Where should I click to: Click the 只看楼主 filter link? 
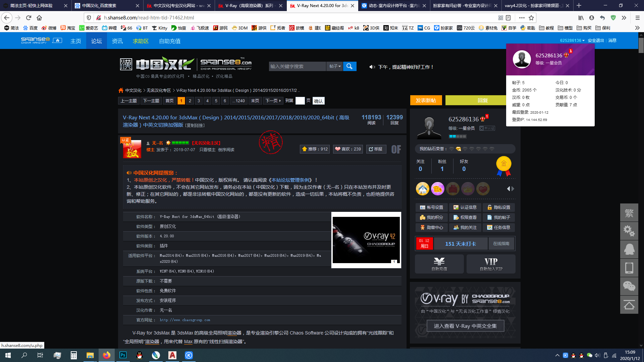tap(207, 150)
